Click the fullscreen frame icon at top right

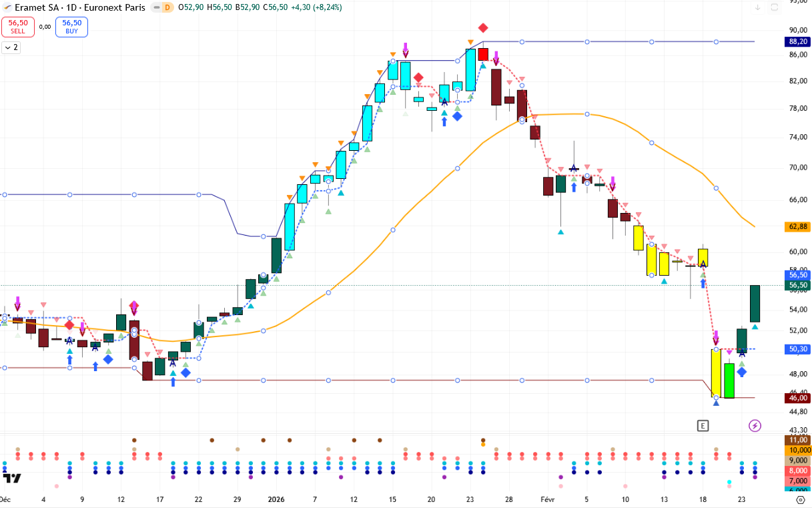(775, 7)
